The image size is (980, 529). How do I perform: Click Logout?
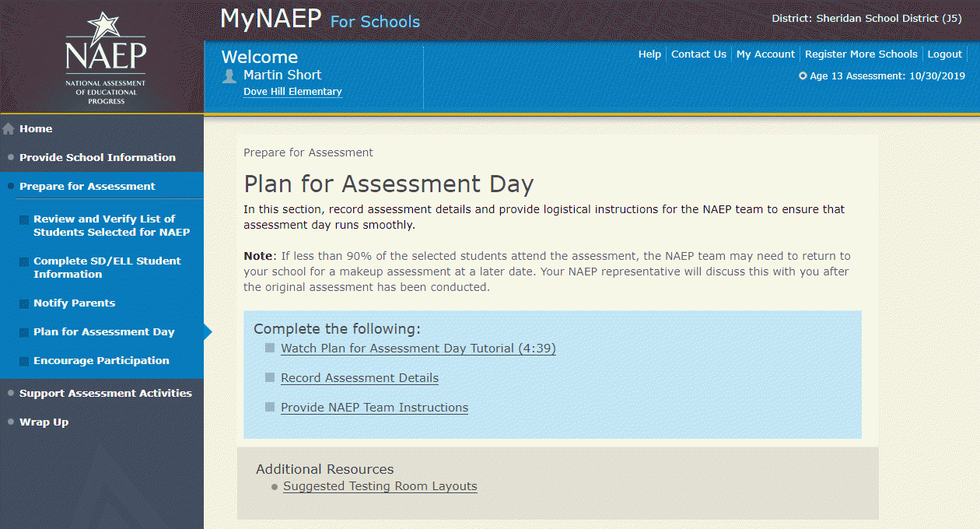coord(945,54)
